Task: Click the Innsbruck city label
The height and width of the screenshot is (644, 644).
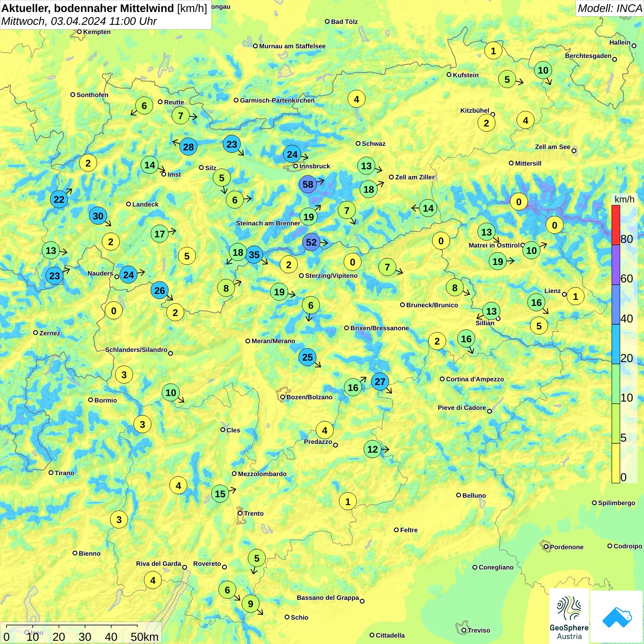Action: (x=315, y=166)
